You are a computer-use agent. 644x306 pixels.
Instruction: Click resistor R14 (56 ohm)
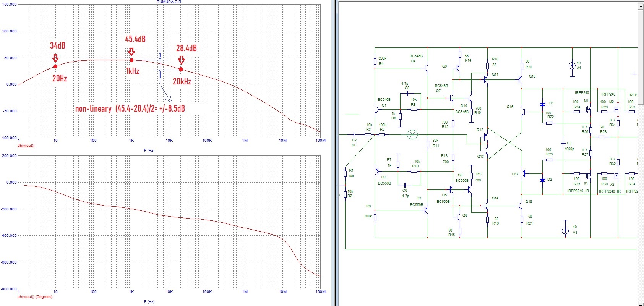coord(460,55)
